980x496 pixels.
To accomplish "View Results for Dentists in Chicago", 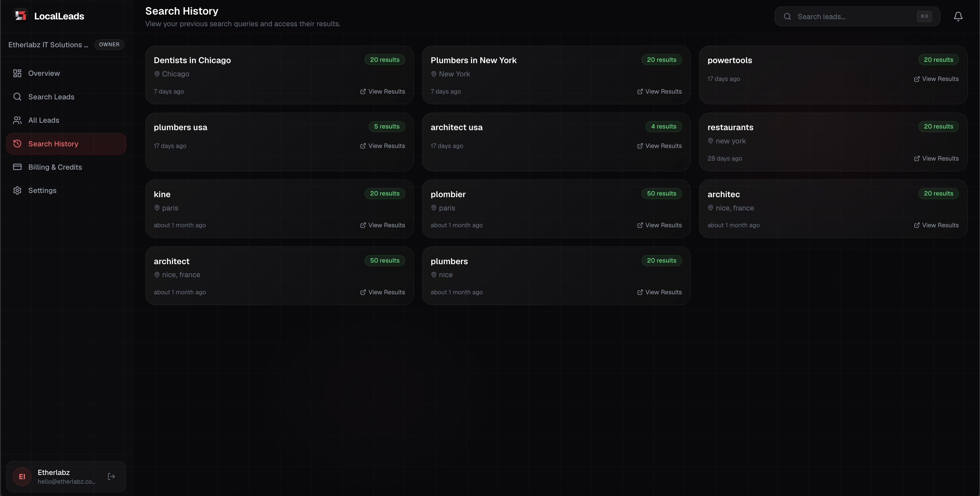I will point(382,91).
